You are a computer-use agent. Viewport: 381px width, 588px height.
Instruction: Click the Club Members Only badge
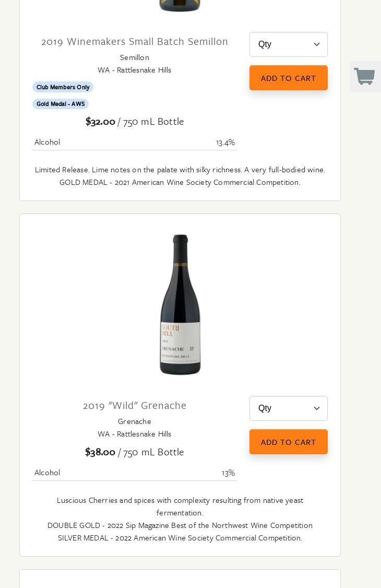click(63, 87)
